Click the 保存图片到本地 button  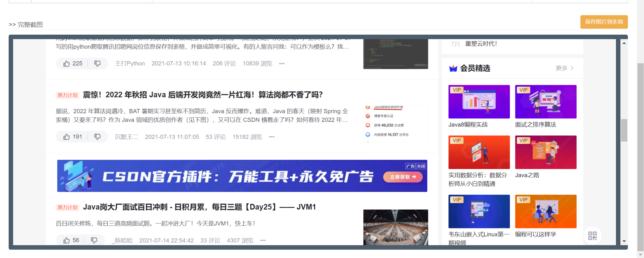(604, 22)
